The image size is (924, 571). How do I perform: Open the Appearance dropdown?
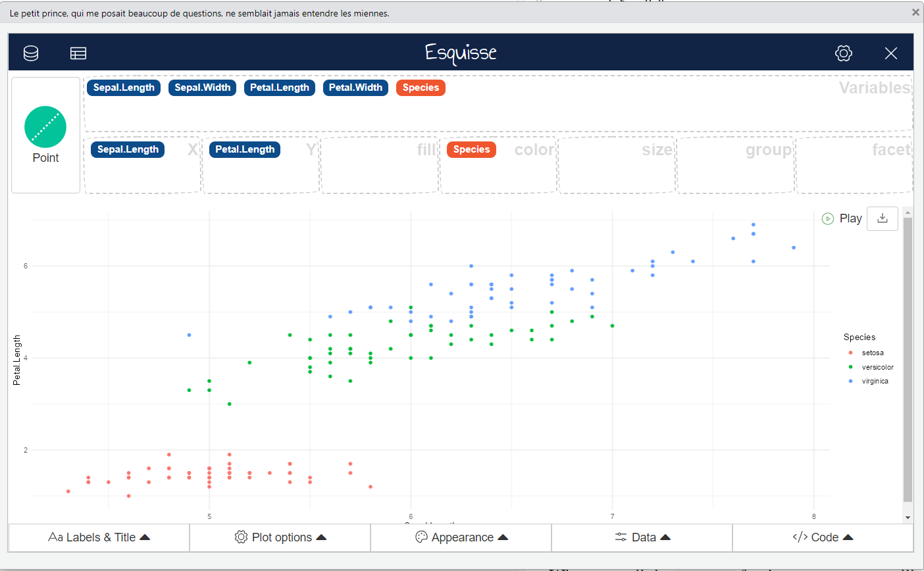click(x=461, y=537)
